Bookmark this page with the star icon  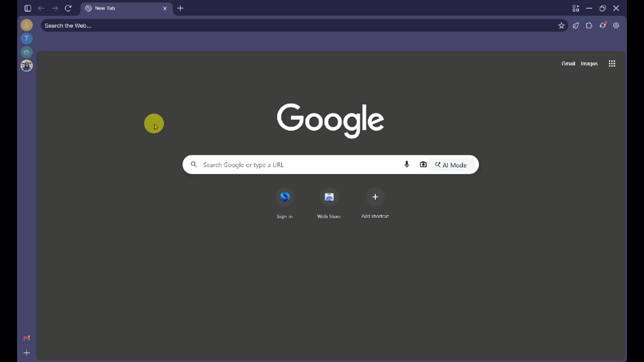coord(561,26)
